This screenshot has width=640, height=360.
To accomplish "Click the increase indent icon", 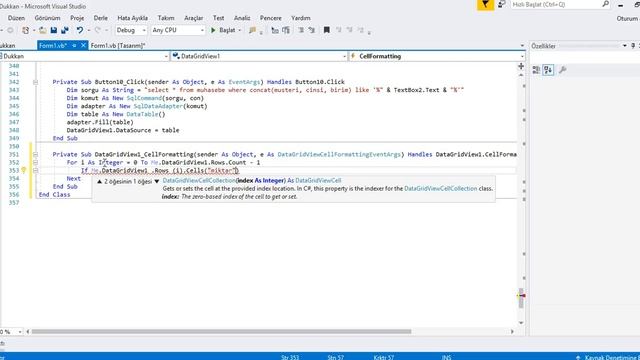I will click(312, 30).
